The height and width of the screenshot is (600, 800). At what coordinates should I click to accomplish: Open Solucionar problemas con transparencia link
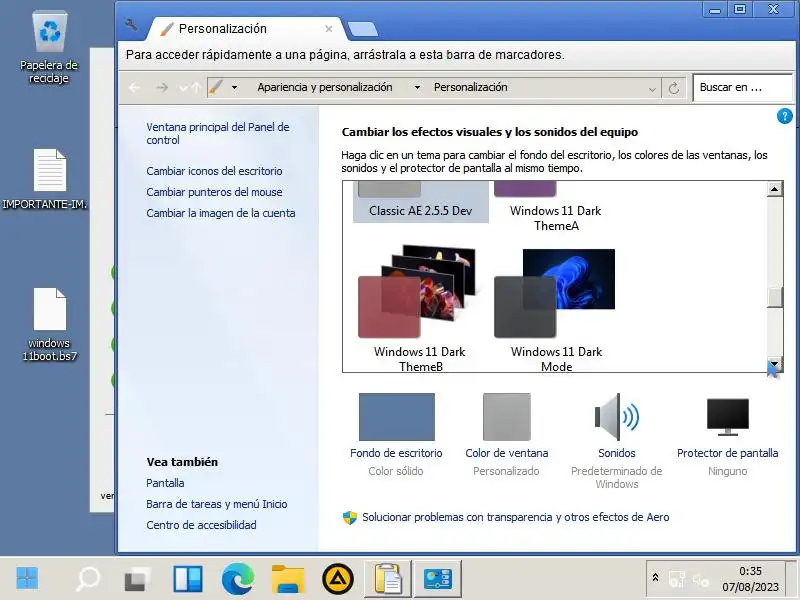515,517
